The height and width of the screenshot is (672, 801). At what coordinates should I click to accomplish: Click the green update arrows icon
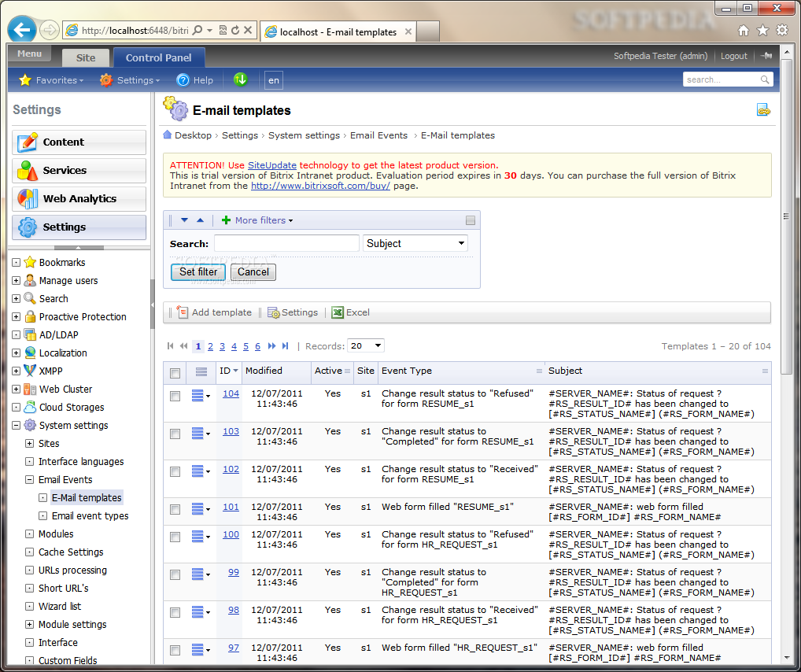click(241, 79)
